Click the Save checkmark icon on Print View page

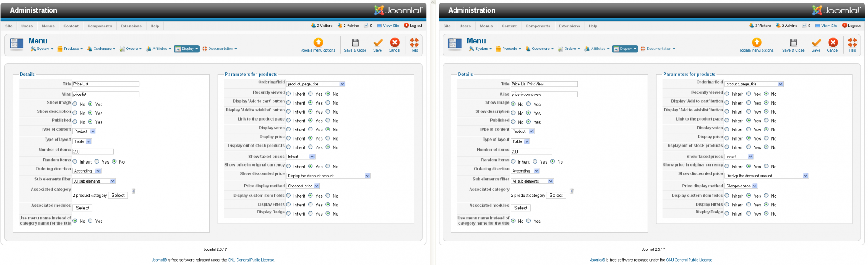coord(816,43)
